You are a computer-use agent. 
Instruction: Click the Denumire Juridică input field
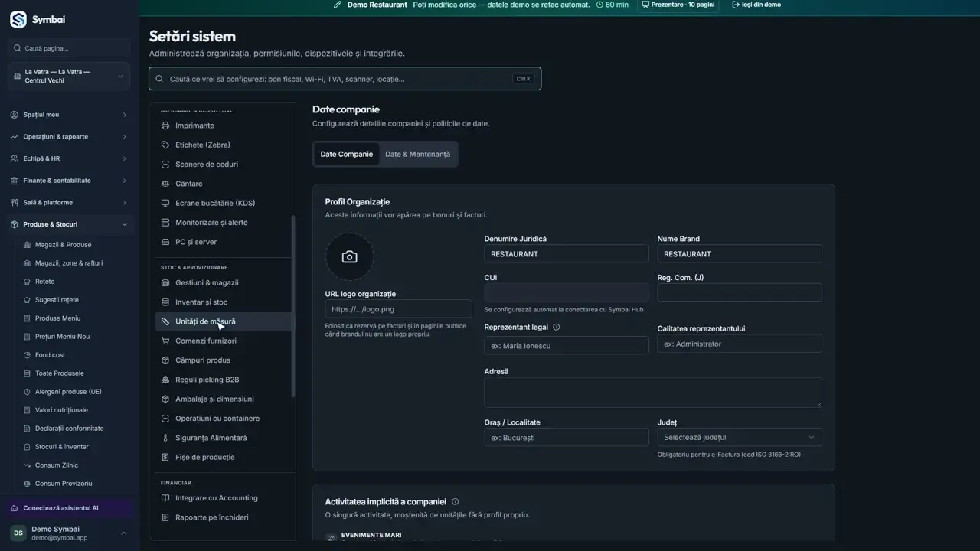pos(567,254)
